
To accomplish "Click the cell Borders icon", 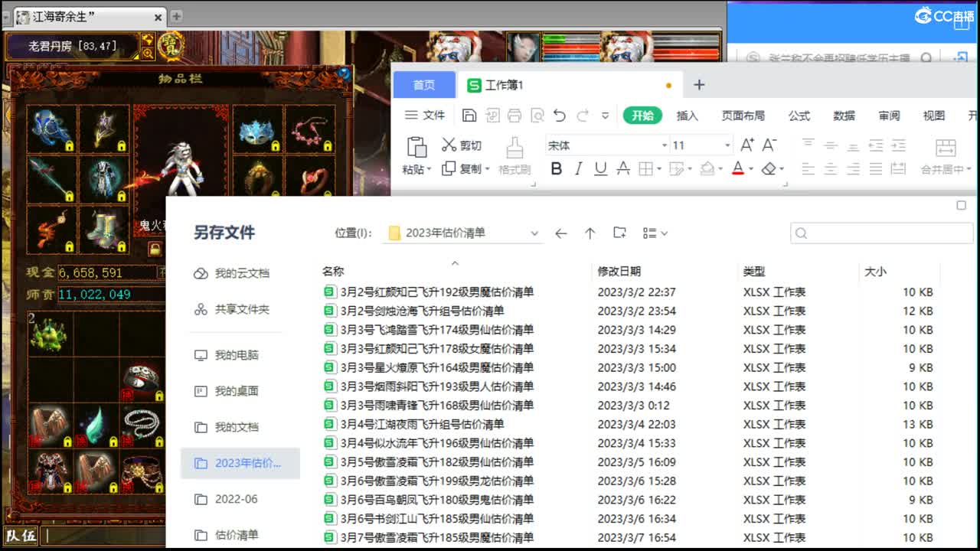I will click(645, 169).
